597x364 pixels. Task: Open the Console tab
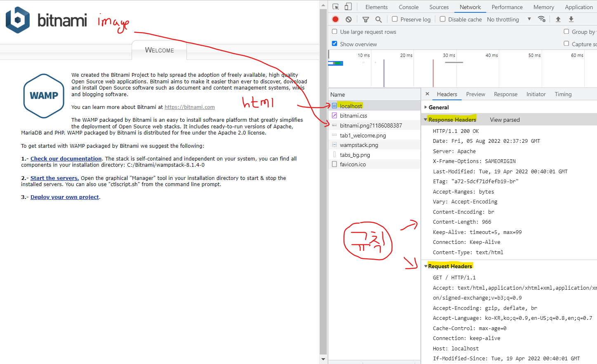[x=408, y=7]
